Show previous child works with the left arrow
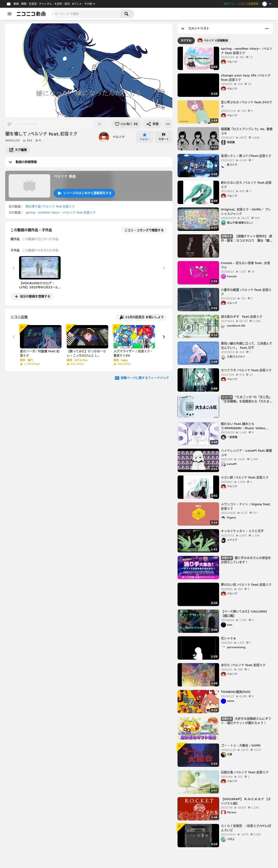The image size is (278, 868). (13, 268)
